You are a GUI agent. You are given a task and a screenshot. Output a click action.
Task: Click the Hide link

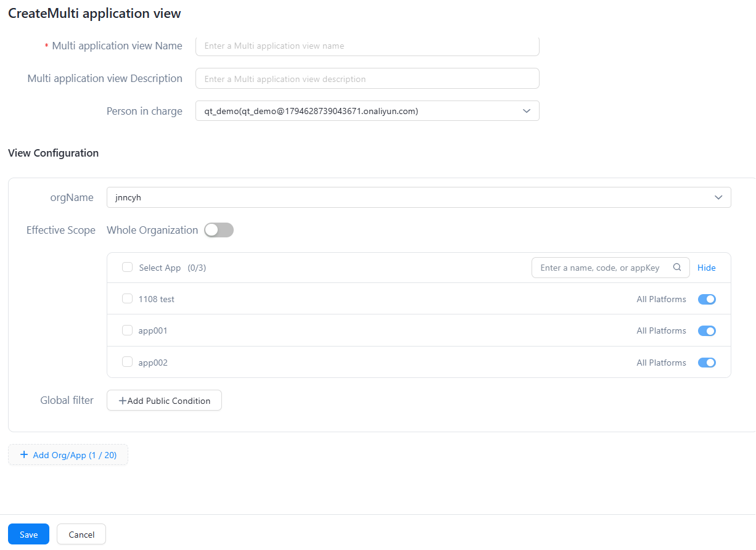click(707, 268)
